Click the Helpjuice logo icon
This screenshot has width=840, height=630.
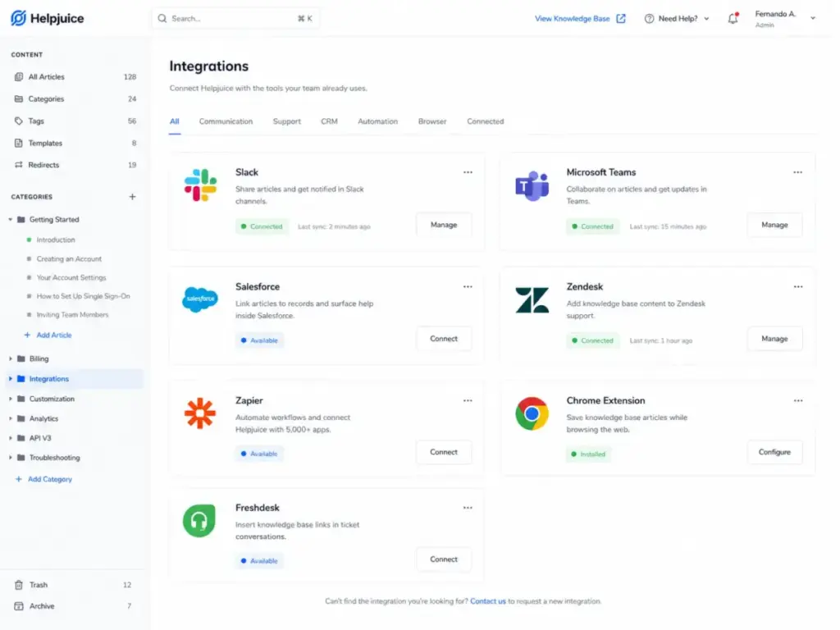coord(18,18)
